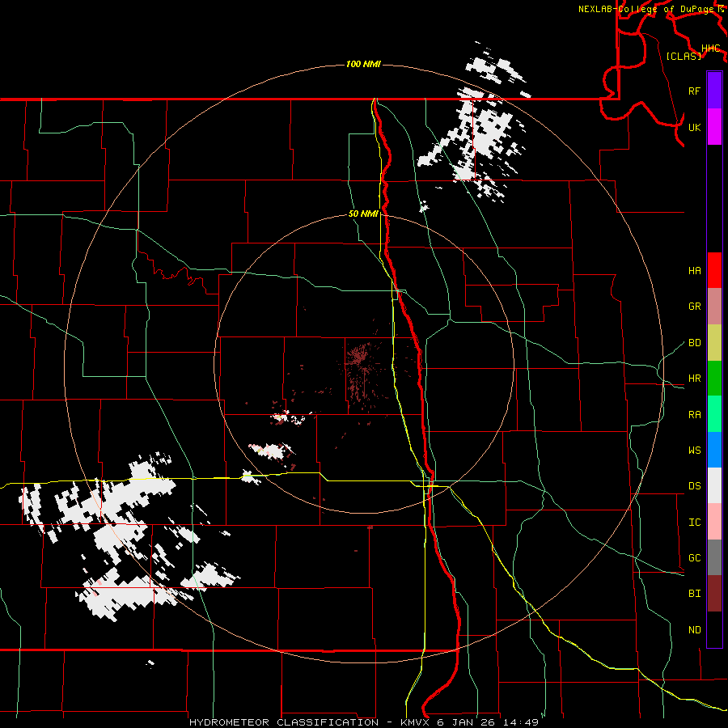This screenshot has height=728, width=728.
Task: Click the 'HR' legend label
Action: 694,379
